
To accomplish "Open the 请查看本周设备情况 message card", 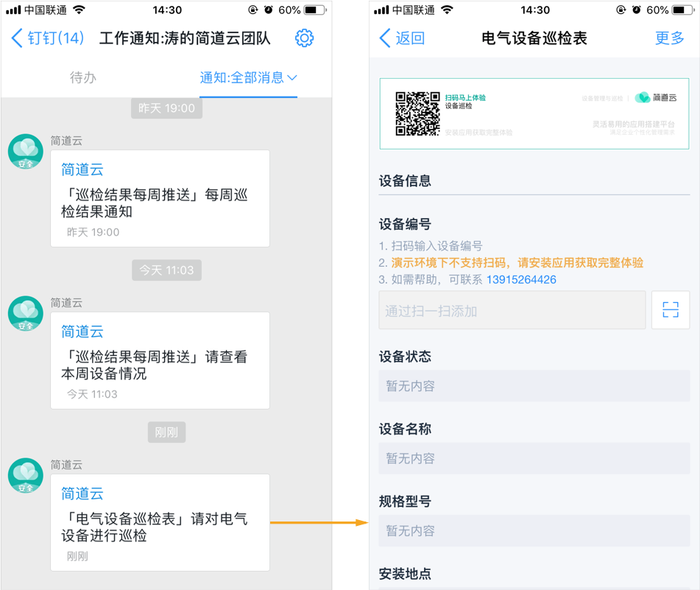I will (x=160, y=360).
